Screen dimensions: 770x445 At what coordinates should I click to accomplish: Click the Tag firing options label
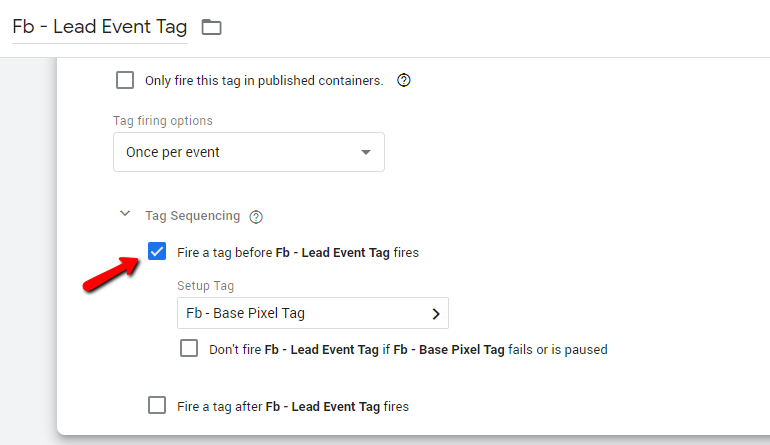(163, 121)
